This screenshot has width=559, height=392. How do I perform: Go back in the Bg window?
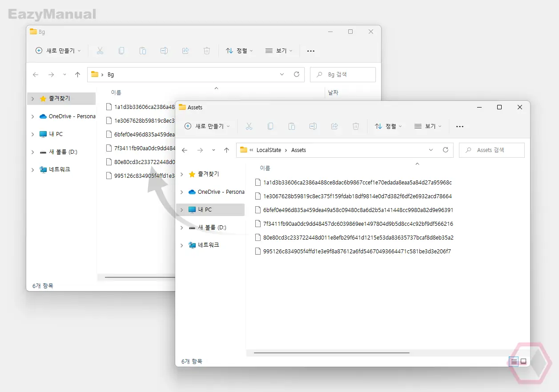36,75
